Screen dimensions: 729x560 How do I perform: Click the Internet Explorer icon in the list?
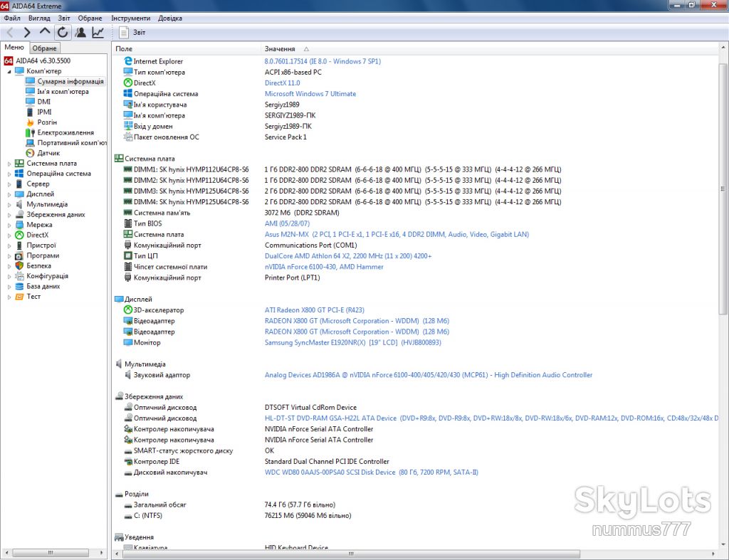pos(128,61)
